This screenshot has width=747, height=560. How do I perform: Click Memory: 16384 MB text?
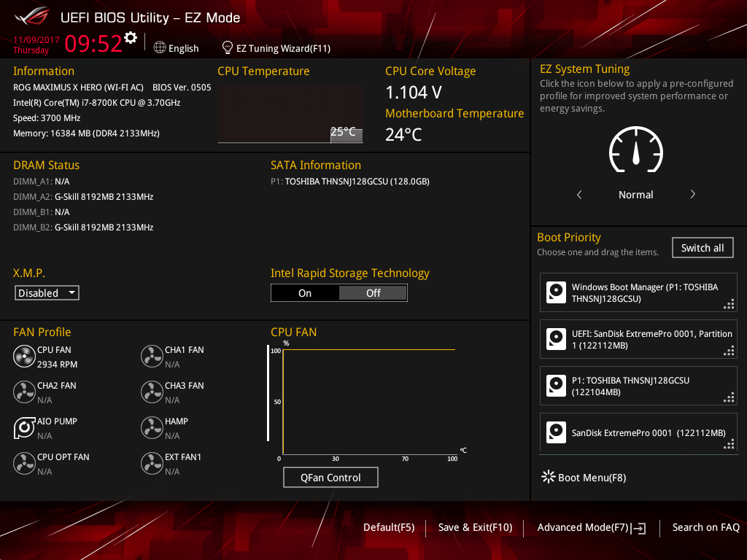pos(86,133)
